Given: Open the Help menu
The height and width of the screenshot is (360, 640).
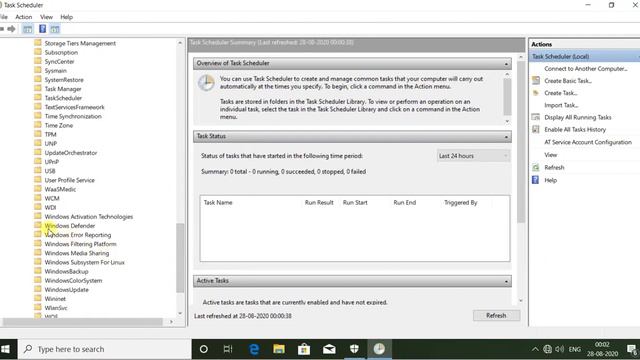Looking at the screenshot, I should [67, 17].
